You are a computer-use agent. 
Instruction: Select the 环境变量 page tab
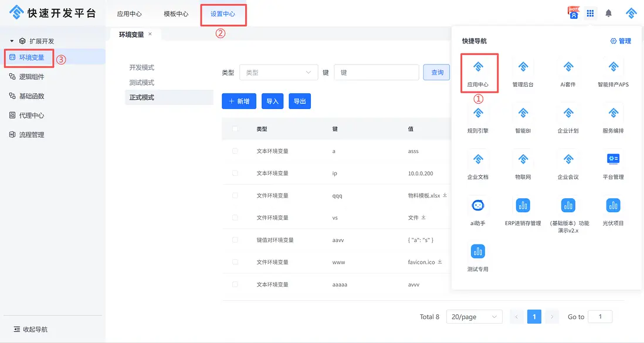[131, 35]
